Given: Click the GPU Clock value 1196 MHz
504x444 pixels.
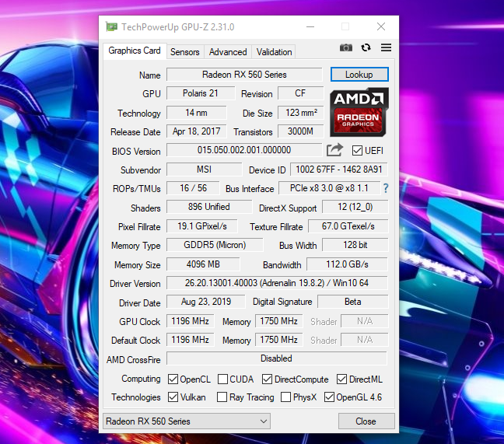Looking at the screenshot, I should pyautogui.click(x=191, y=321).
